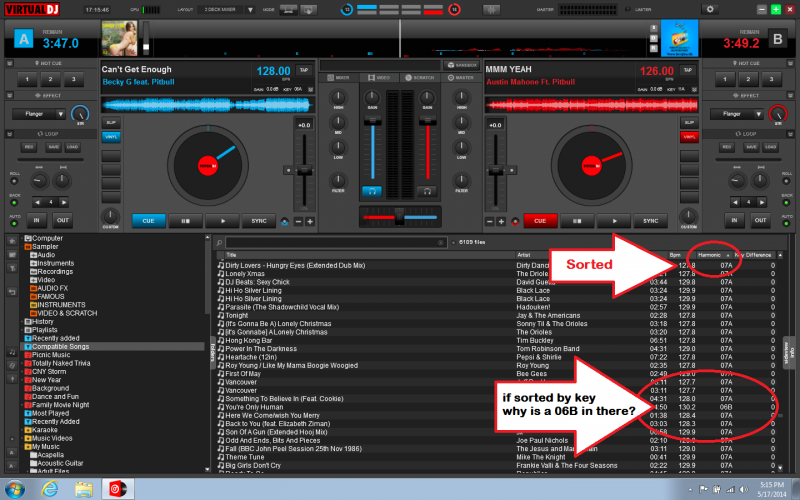Clear the search field with X icon
Viewport: 800px width, 500px height.
click(441, 243)
